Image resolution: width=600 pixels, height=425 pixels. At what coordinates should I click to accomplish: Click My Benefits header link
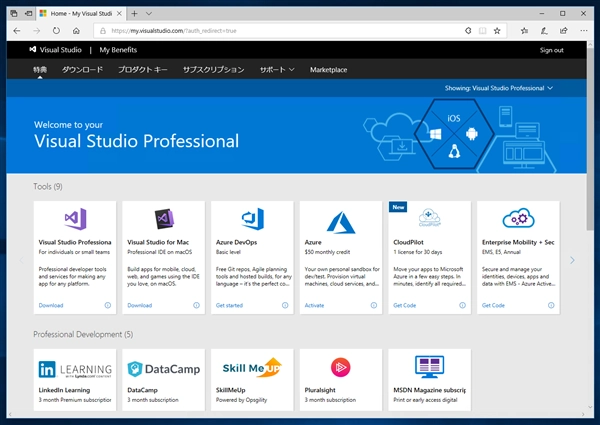point(118,50)
